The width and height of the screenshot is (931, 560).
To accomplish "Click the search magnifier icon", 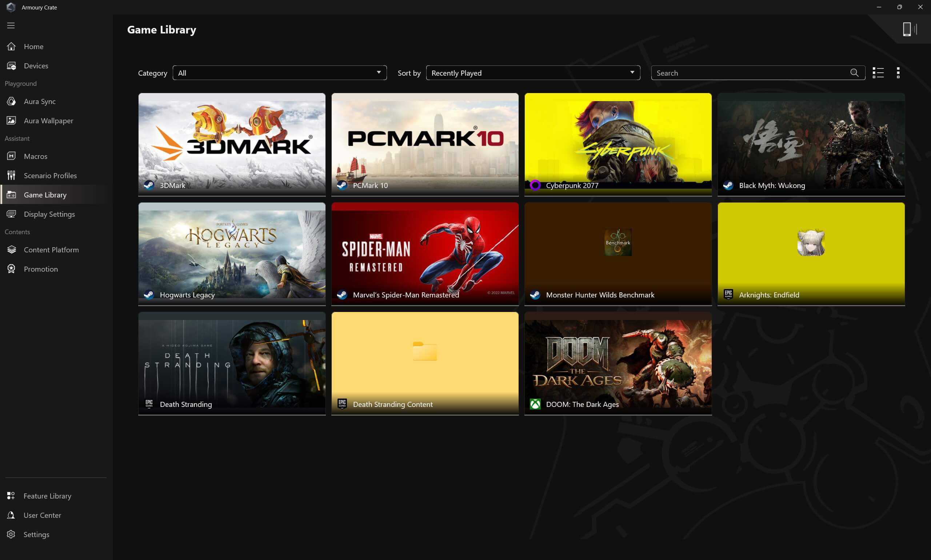I will (x=854, y=72).
